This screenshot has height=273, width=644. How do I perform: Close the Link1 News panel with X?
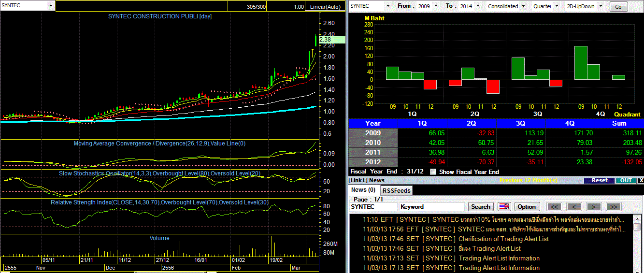641,180
